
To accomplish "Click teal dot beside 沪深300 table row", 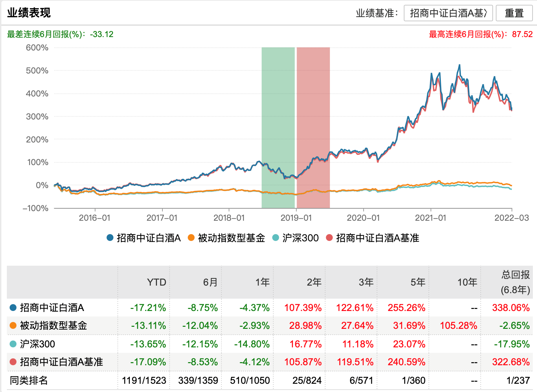I will [x=13, y=344].
